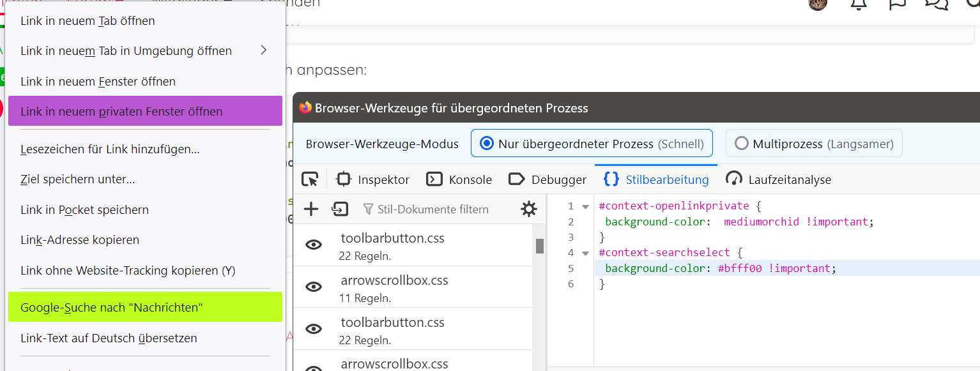Collapse the #context-searchselect rule fold arrow
The width and height of the screenshot is (980, 371).
point(585,253)
